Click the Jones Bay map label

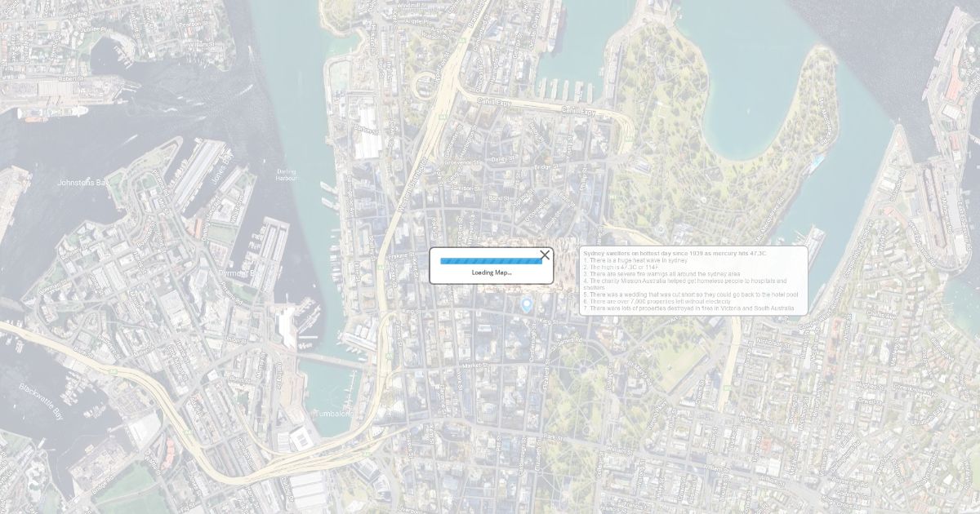[221, 164]
